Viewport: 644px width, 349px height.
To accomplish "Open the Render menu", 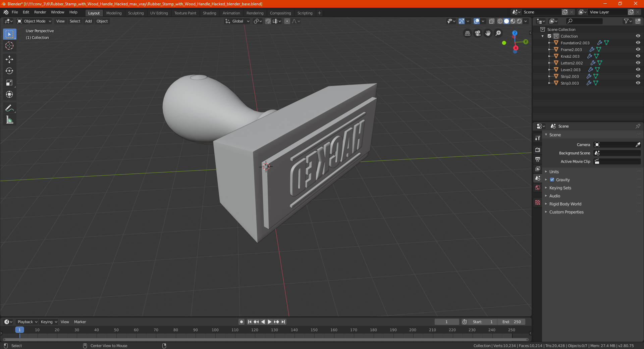I will [40, 12].
